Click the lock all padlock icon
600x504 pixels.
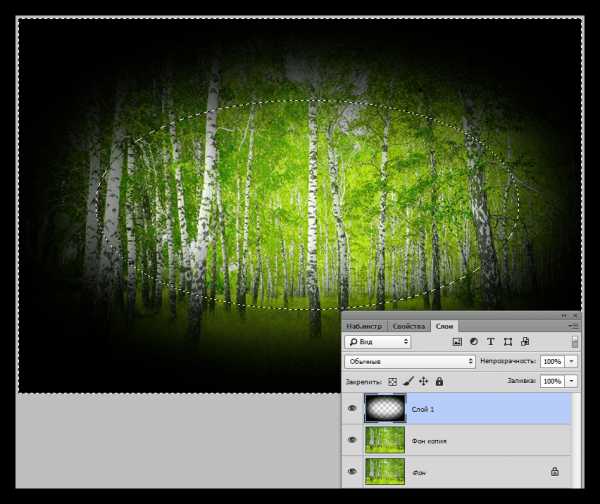(439, 381)
